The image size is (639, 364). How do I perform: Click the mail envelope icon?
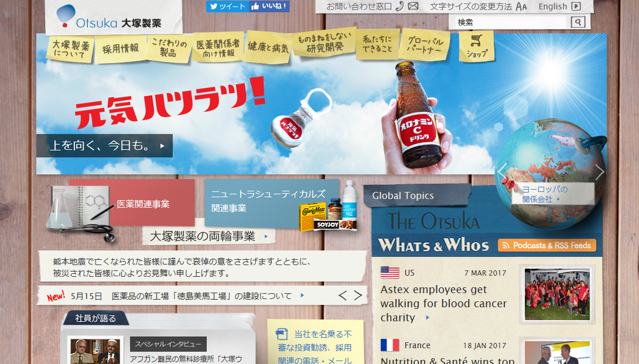(x=414, y=6)
